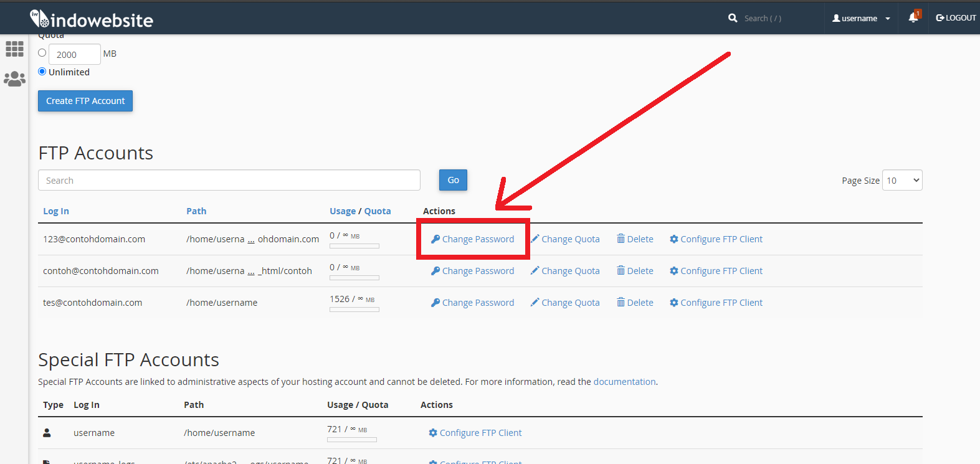Sort by Usage column header

click(342, 211)
